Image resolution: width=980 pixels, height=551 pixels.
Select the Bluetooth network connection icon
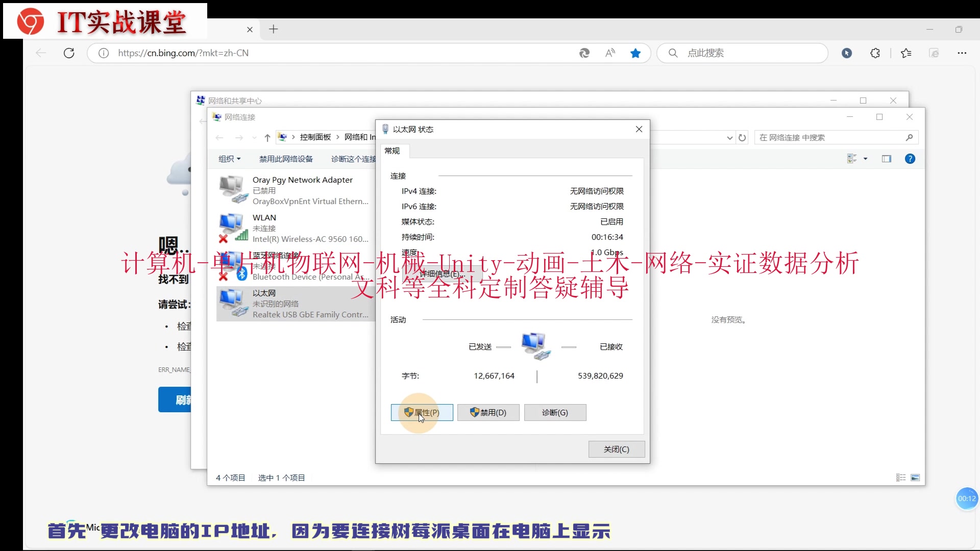pyautogui.click(x=233, y=266)
